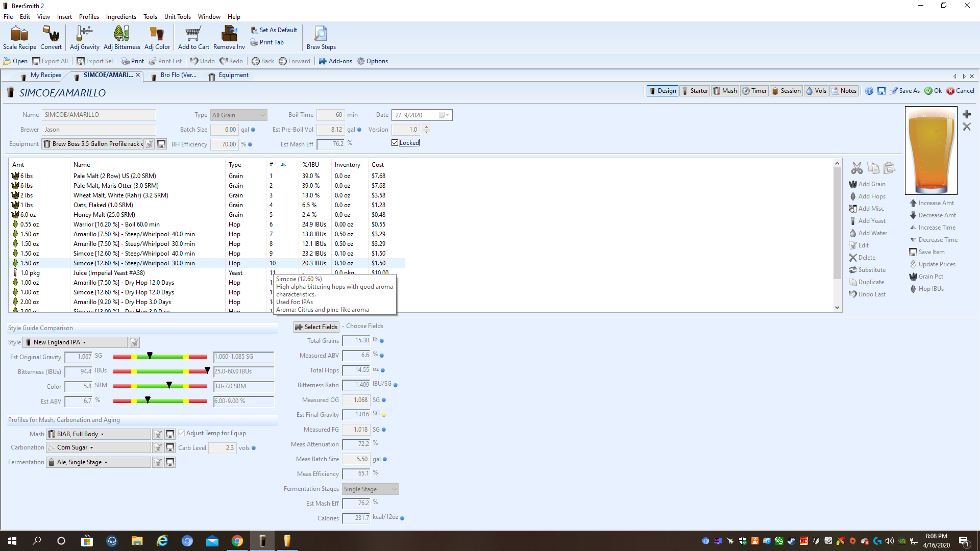
Task: Click the Add Grain button
Action: [x=867, y=184]
